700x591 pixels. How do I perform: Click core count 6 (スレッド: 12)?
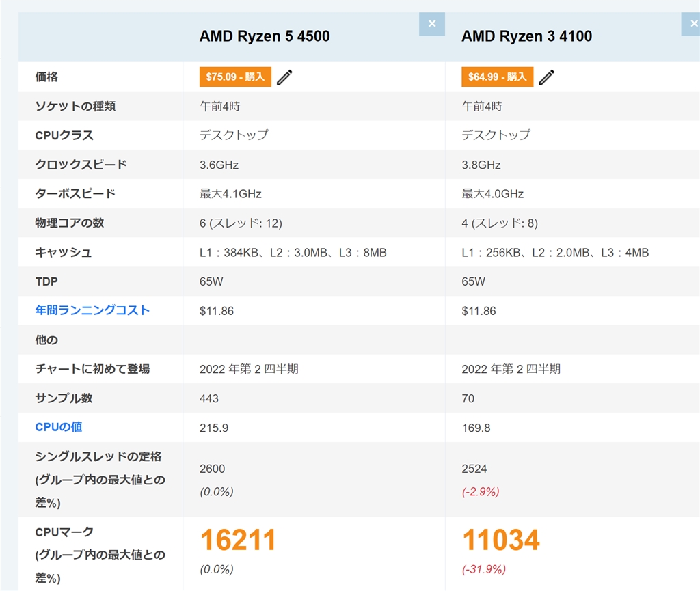pyautogui.click(x=241, y=223)
